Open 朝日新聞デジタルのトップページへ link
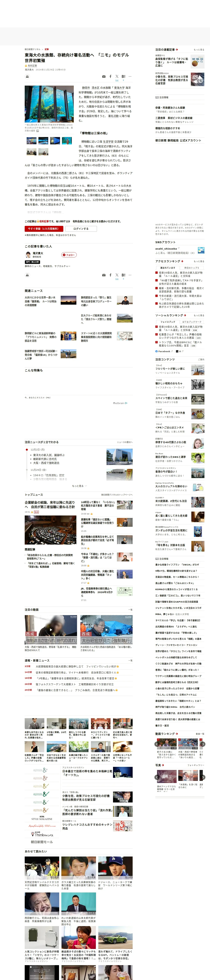 pyautogui.click(x=117, y=495)
